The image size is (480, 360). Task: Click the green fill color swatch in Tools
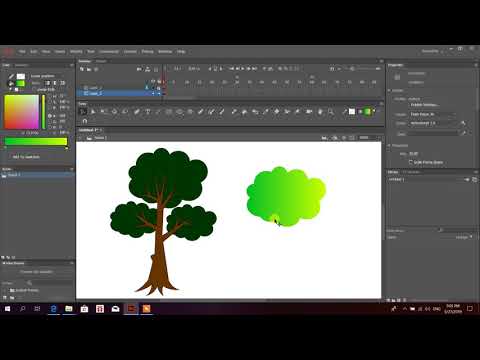(x=367, y=112)
